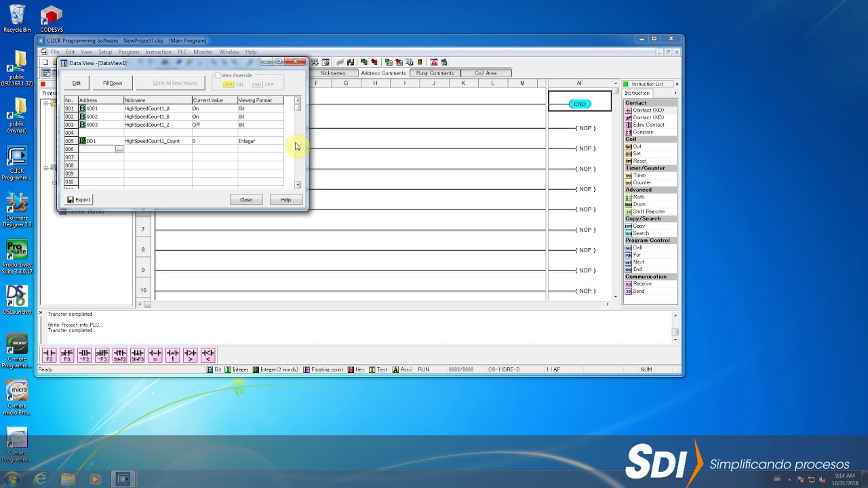Image resolution: width=868 pixels, height=488 pixels.
Task: Insert NC contact with F3 shortcut icon
Action: (x=66, y=355)
